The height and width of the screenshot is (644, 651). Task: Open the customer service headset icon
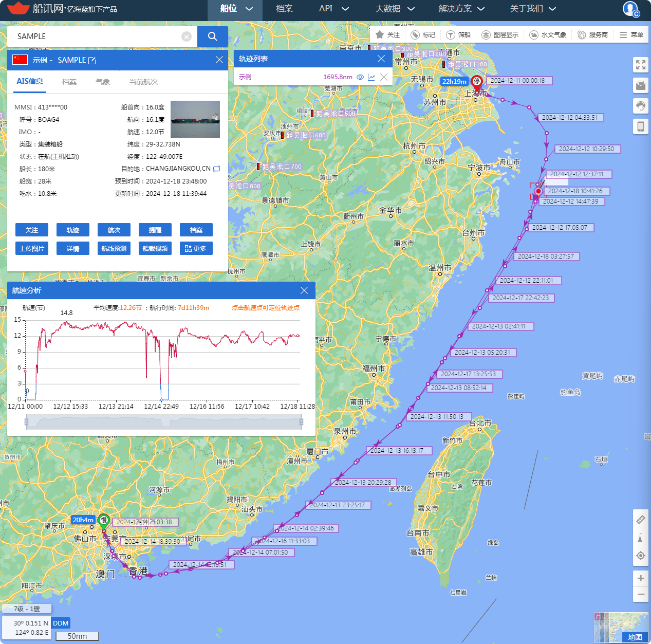[641, 106]
